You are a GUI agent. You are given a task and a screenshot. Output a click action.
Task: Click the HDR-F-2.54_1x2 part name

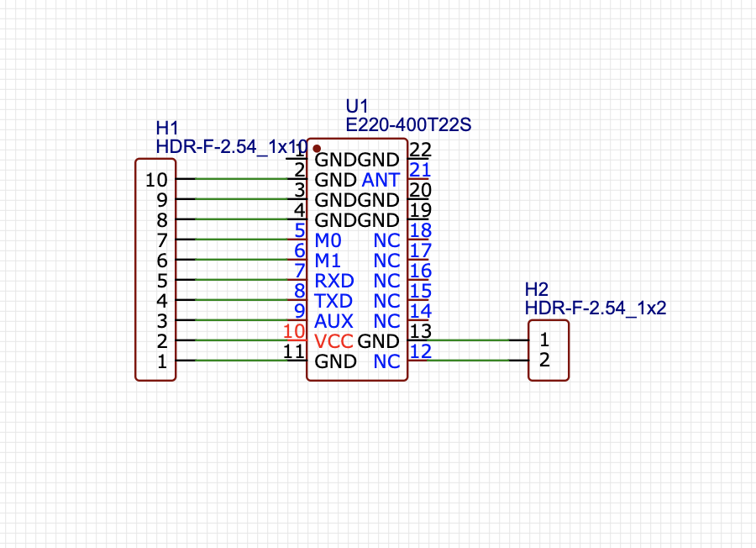[596, 308]
